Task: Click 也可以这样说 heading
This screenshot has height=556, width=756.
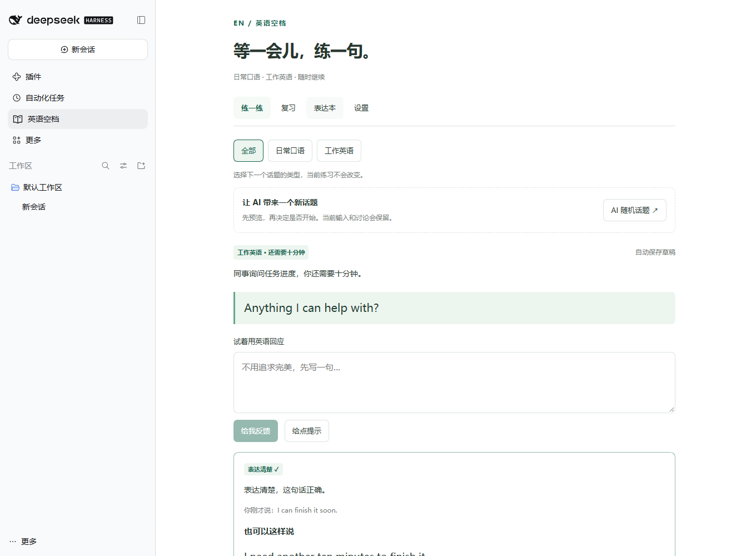Action: click(269, 532)
